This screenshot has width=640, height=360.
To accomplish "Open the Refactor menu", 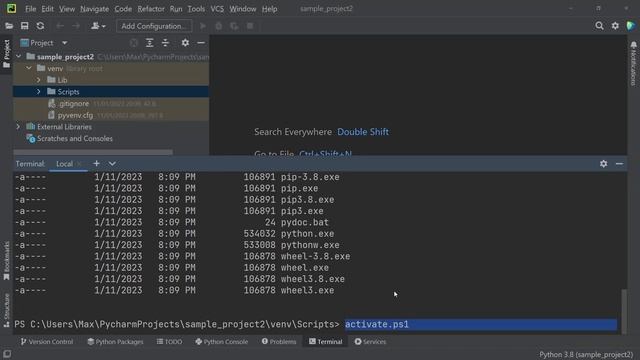I will [151, 9].
